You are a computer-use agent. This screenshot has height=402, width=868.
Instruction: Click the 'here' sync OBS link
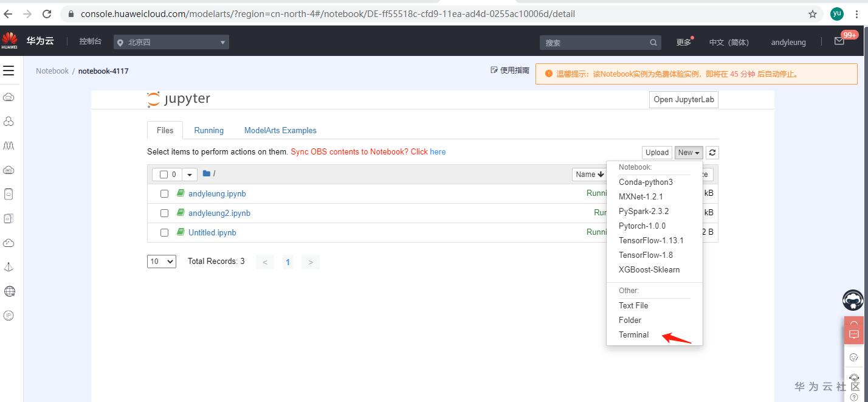click(x=438, y=151)
